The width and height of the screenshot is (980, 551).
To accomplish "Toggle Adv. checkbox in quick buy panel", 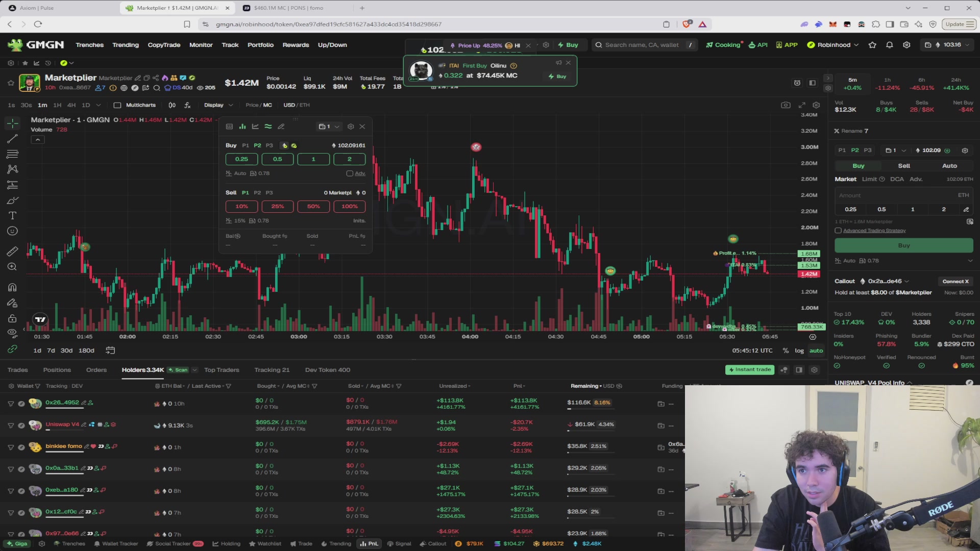I will 350,173.
